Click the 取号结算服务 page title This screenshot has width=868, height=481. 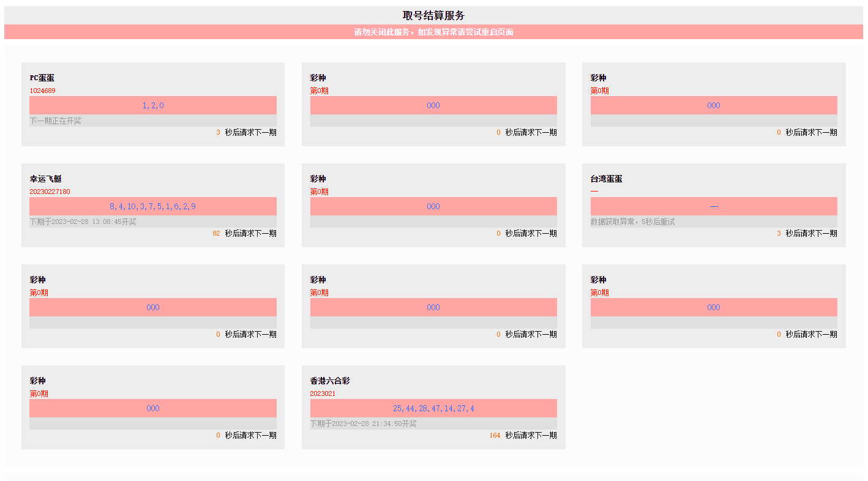point(433,15)
